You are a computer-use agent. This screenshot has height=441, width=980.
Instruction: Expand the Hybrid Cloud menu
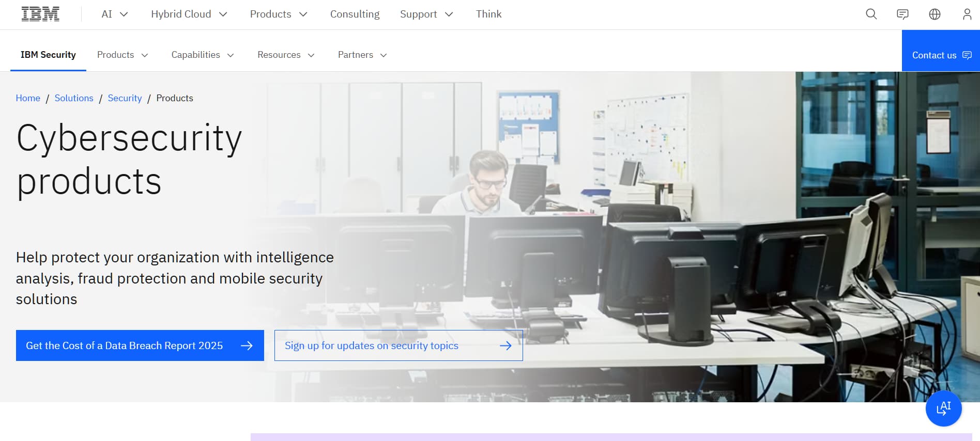tap(189, 14)
